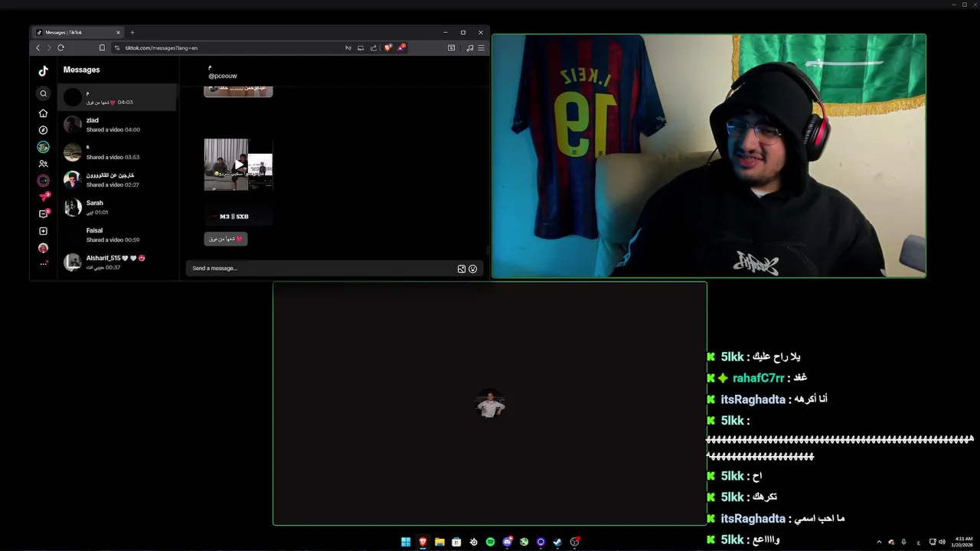This screenshot has width=980, height=551.
Task: Open the following avatar icon in sidebar
Action: [x=44, y=147]
